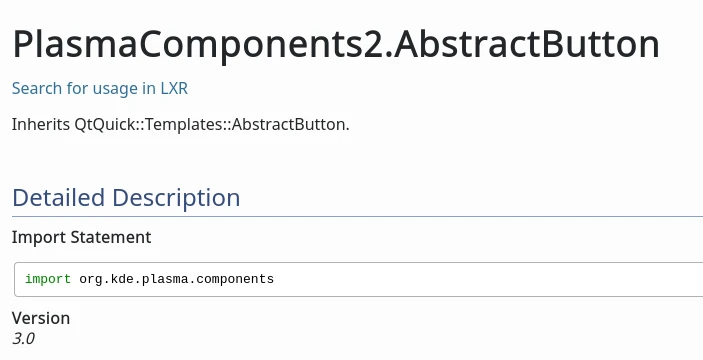The height and width of the screenshot is (360, 703).
Task: Click the Detailed Description heading
Action: (x=126, y=198)
